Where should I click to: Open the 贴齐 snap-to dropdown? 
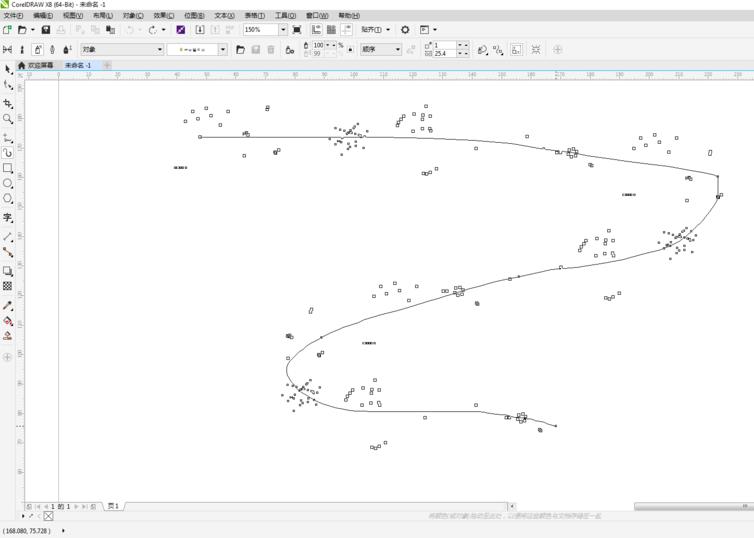click(x=376, y=30)
